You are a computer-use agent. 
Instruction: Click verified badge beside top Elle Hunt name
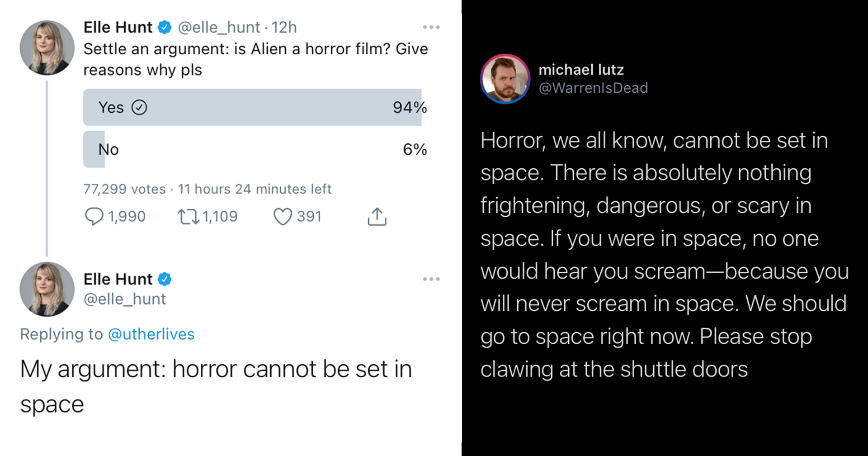click(x=165, y=28)
